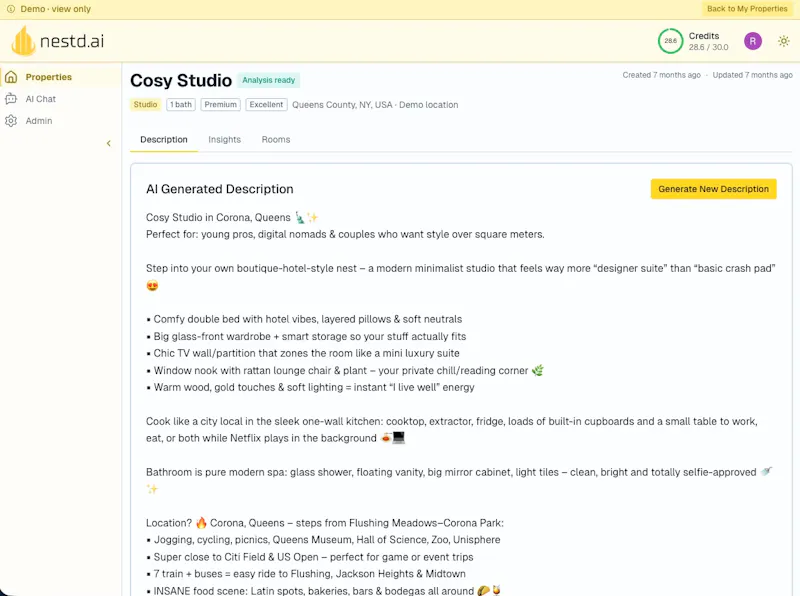The width and height of the screenshot is (800, 596).
Task: Click 'Super close to Citi Field' bullet
Action: pos(310,557)
